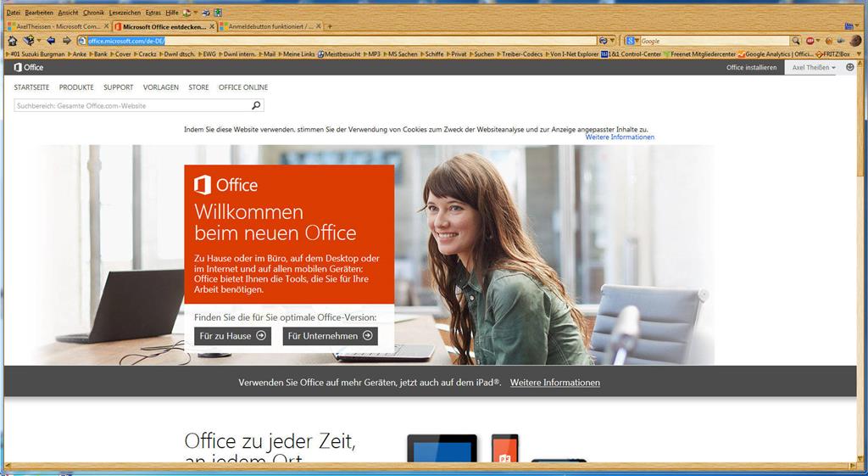Click the Meistbesucht bookmark icon
The height and width of the screenshot is (476, 868).
320,54
